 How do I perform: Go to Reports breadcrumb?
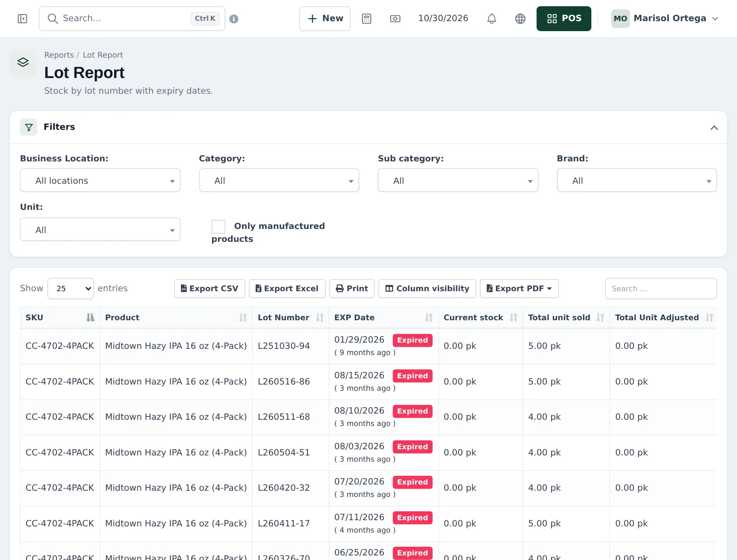coord(59,55)
